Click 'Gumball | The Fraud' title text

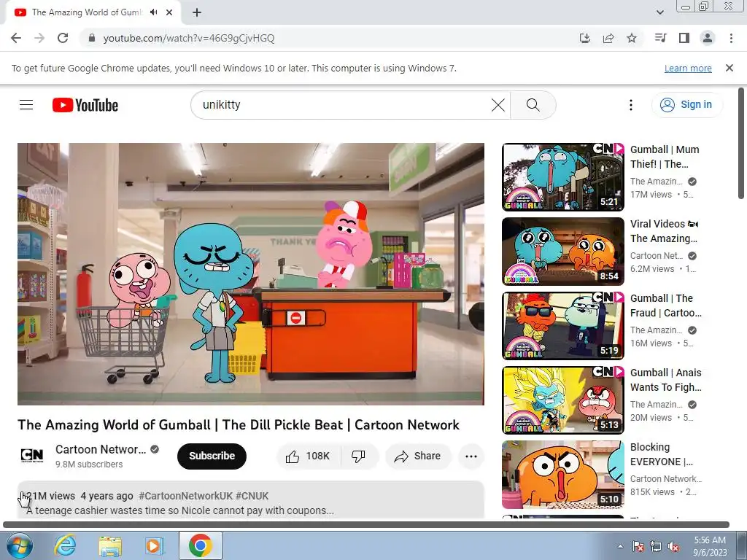tap(665, 306)
